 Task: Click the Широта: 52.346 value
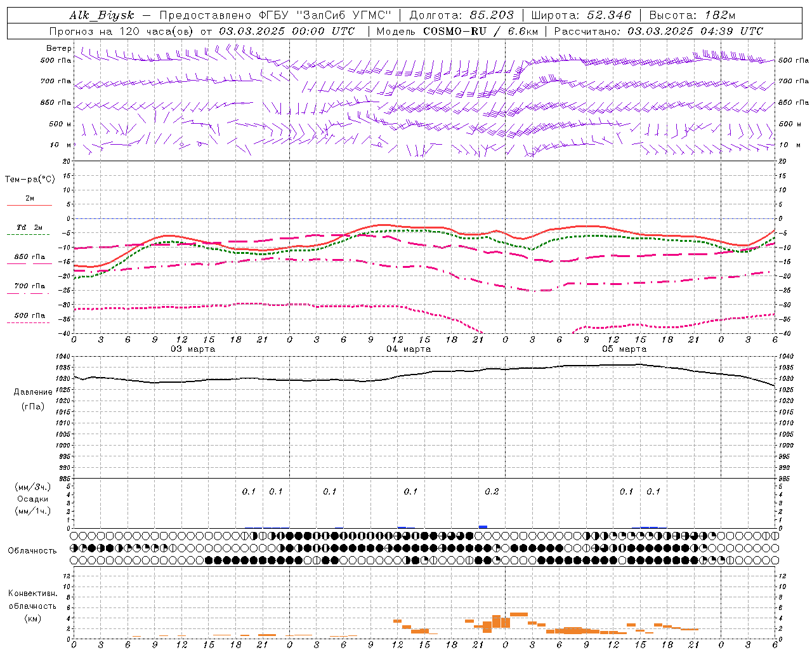581,15
